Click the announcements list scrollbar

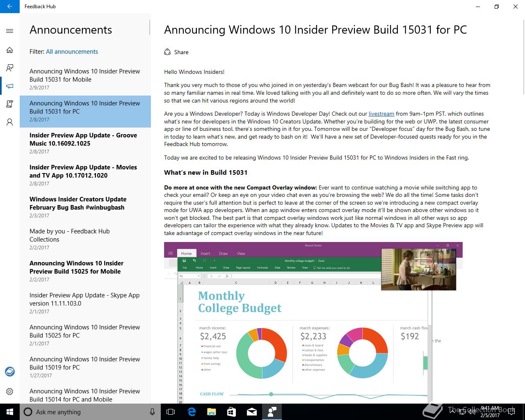click(150, 28)
